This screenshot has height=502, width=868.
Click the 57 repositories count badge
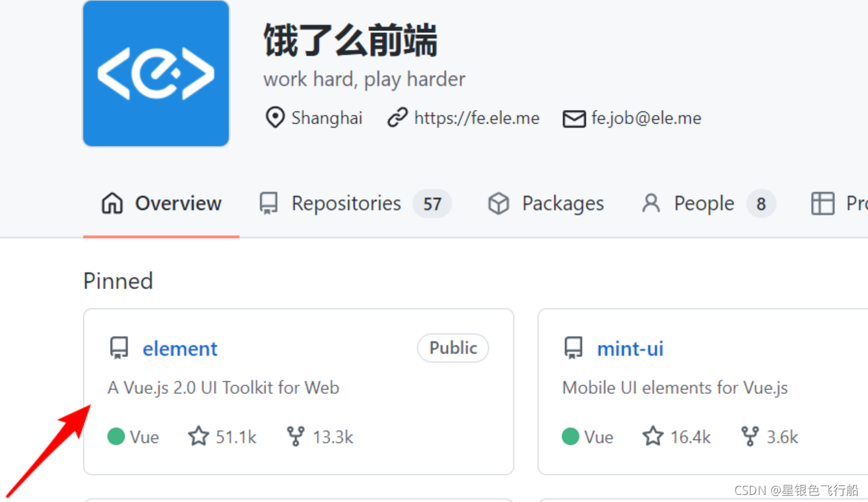tap(432, 204)
